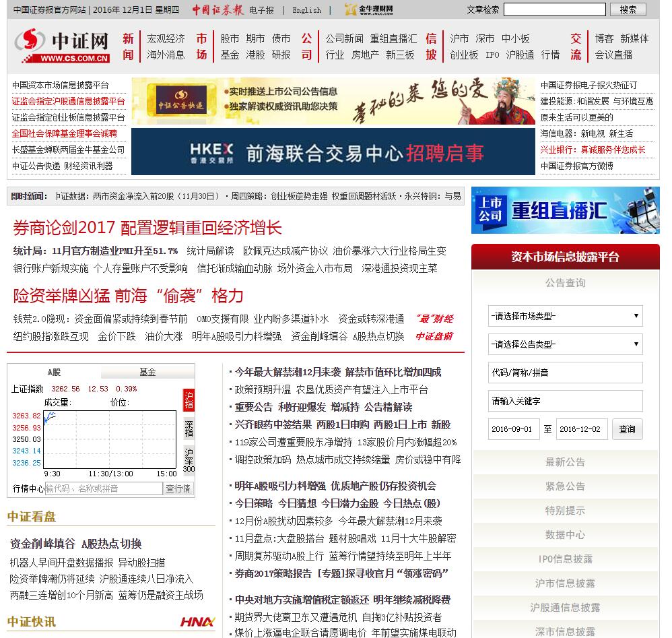Click the 搜索 button
Viewport: 672px width, 638px height.
(628, 9)
